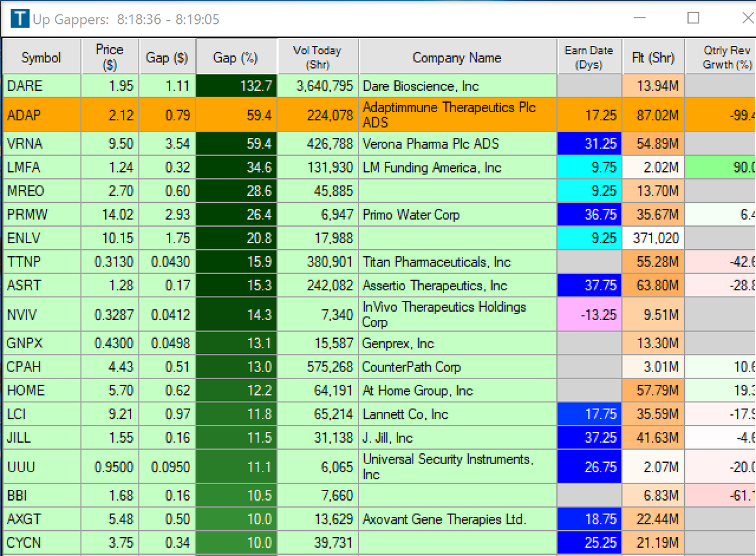Sort by the Flt (Shr) column header
The height and width of the screenshot is (556, 756).
(x=653, y=57)
